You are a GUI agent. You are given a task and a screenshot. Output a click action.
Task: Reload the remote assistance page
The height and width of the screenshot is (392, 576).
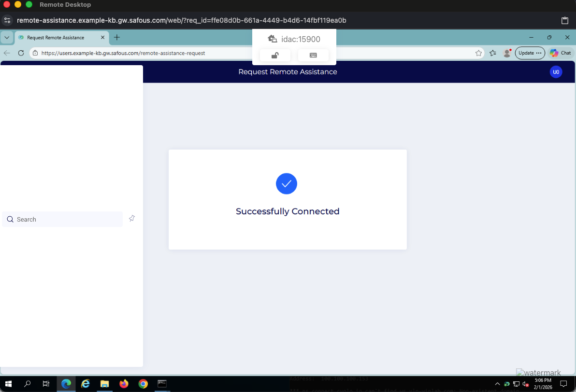[x=21, y=53]
